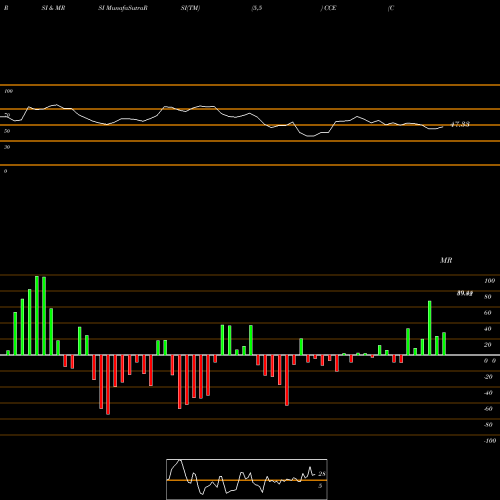Click the overlapping current MR value label
The height and width of the screenshot is (500, 500).
click(x=465, y=293)
